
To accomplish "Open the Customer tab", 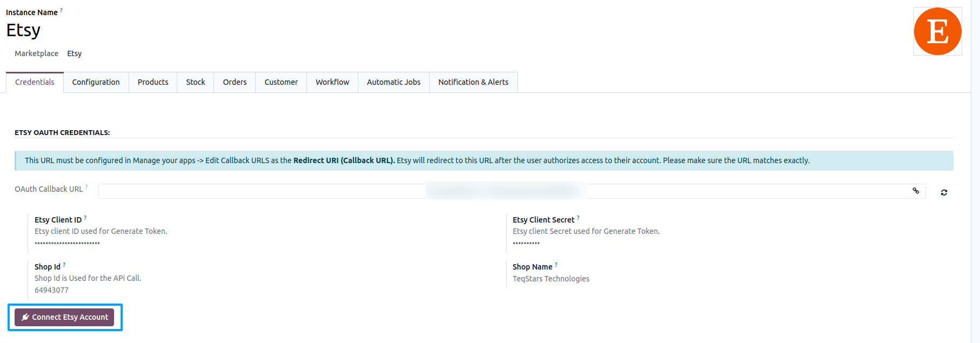I will pos(281,82).
